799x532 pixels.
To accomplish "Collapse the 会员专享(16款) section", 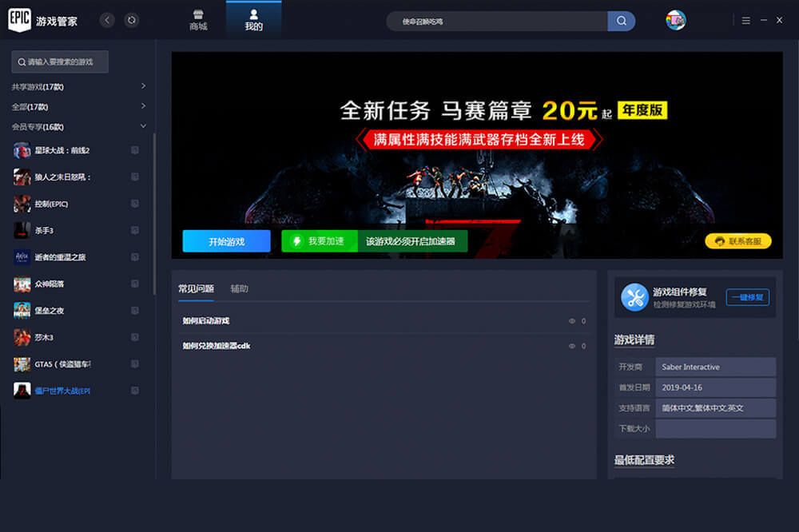I will [143, 126].
